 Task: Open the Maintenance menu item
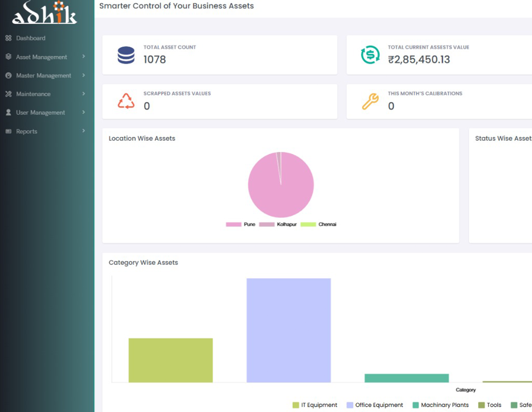[x=33, y=94]
